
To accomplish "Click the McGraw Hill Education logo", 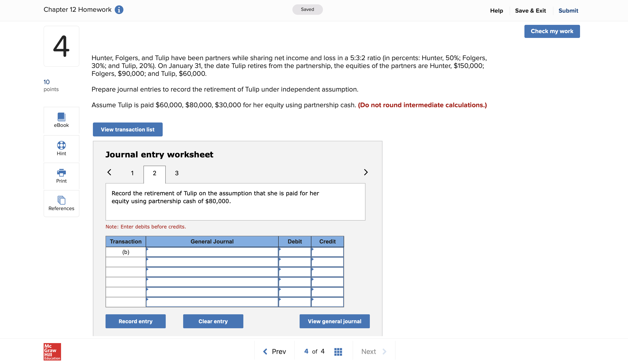I will click(52, 351).
